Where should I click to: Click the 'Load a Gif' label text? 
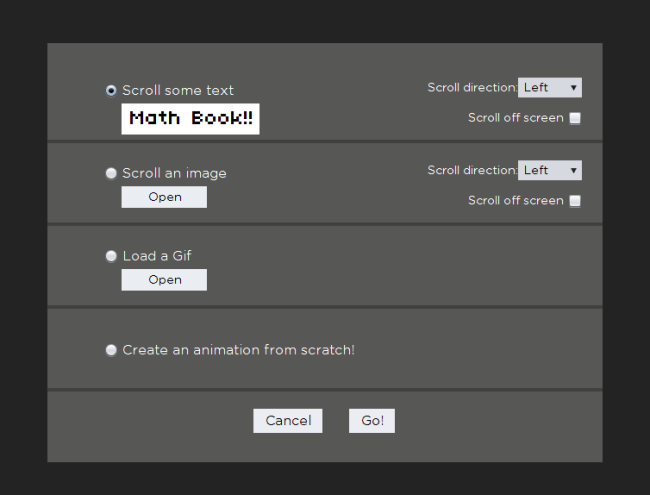pyautogui.click(x=157, y=256)
